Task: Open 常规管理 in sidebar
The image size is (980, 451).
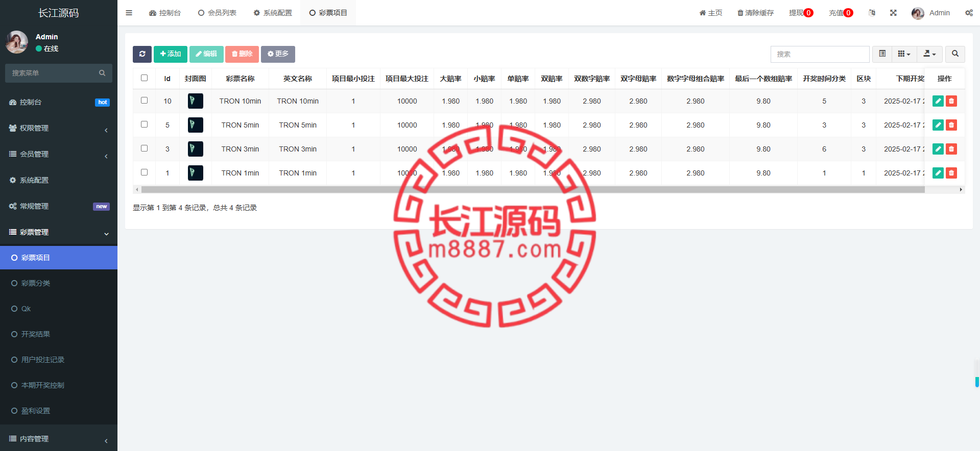Action: coord(59,206)
